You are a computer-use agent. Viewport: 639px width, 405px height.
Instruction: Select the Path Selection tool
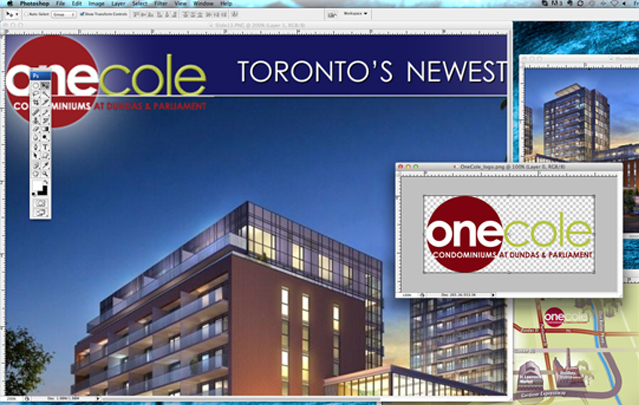pyautogui.click(x=36, y=156)
